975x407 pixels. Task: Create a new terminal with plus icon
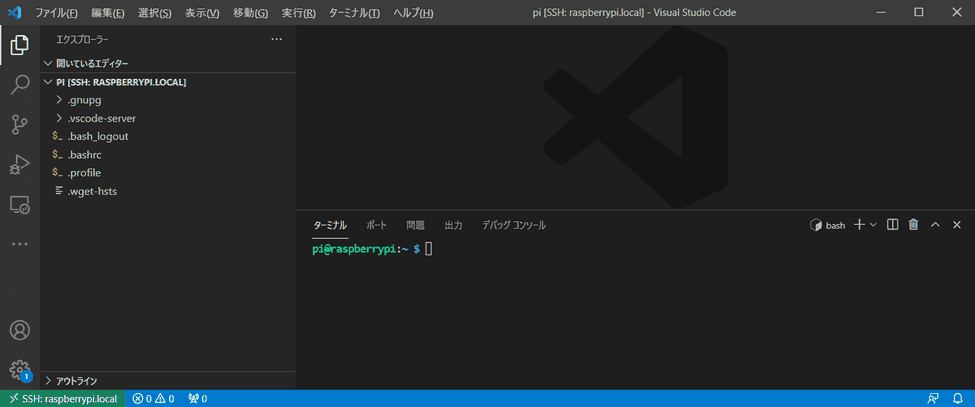click(859, 224)
